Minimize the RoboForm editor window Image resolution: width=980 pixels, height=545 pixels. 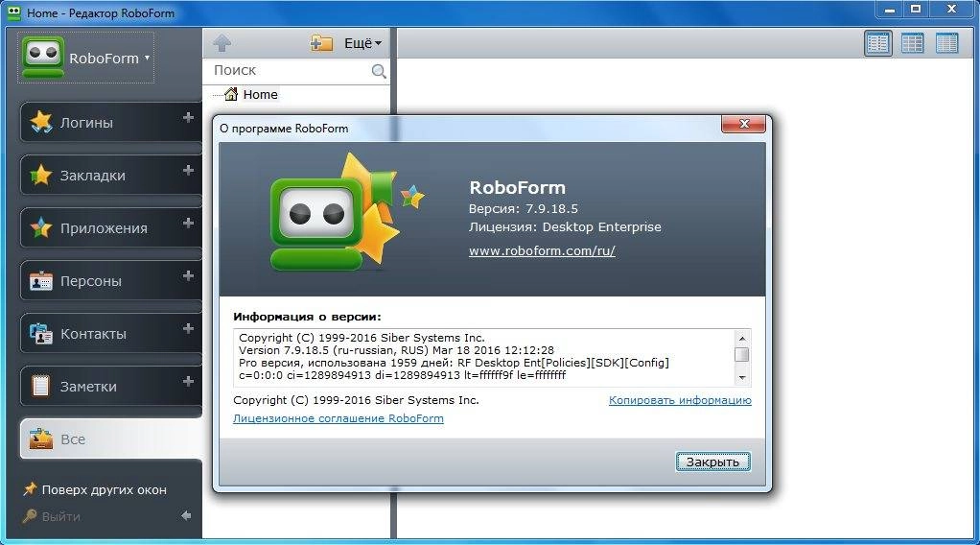pyautogui.click(x=890, y=10)
